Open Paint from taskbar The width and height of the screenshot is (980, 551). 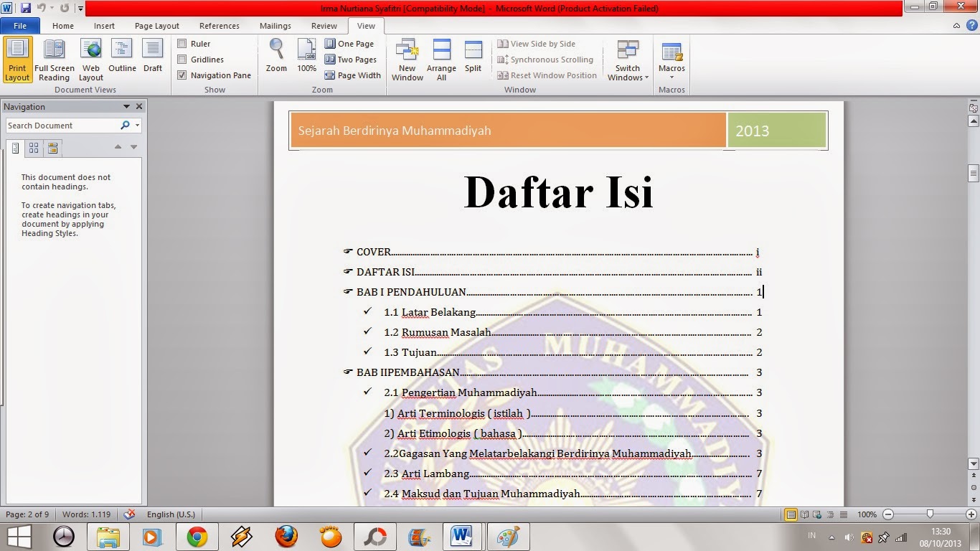pos(508,537)
